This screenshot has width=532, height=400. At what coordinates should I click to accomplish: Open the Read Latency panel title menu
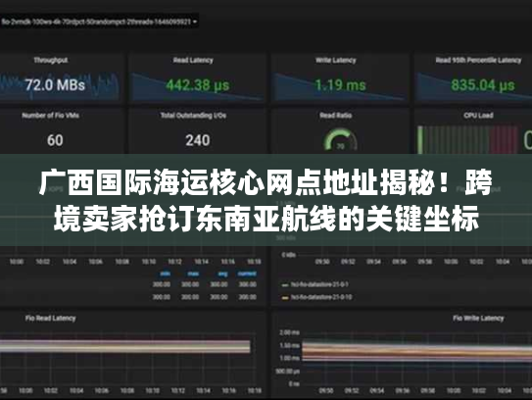click(193, 61)
